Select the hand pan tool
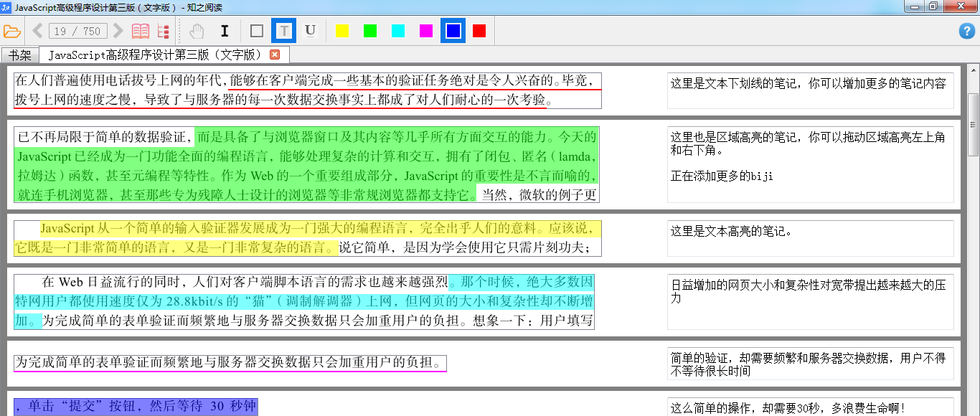 coord(196,31)
